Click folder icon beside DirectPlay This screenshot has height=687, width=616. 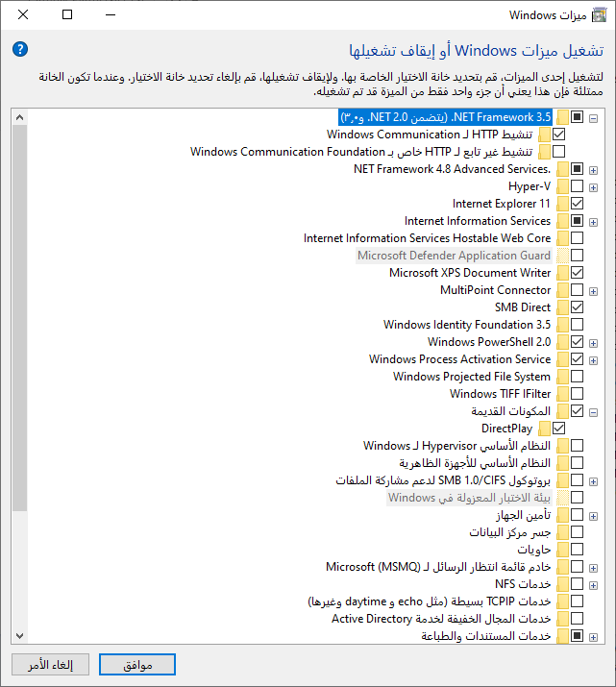pos(545,429)
